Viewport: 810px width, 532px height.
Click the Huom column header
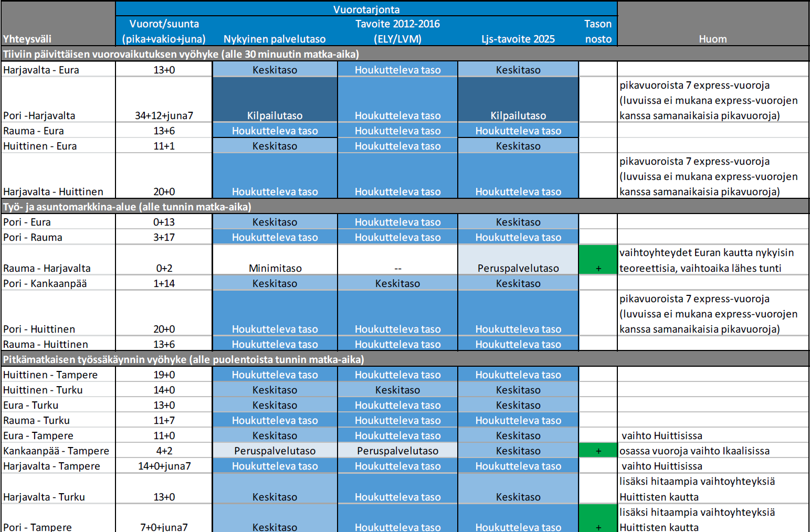click(713, 39)
